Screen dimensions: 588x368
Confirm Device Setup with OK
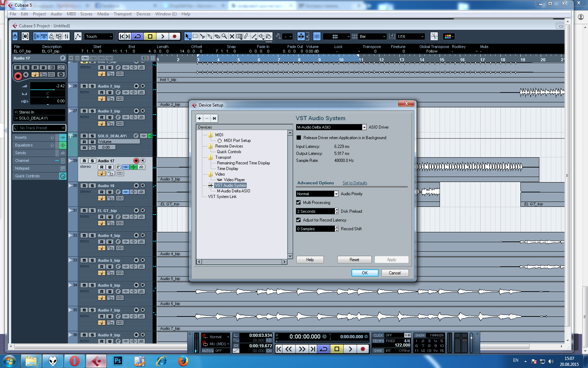(x=365, y=273)
